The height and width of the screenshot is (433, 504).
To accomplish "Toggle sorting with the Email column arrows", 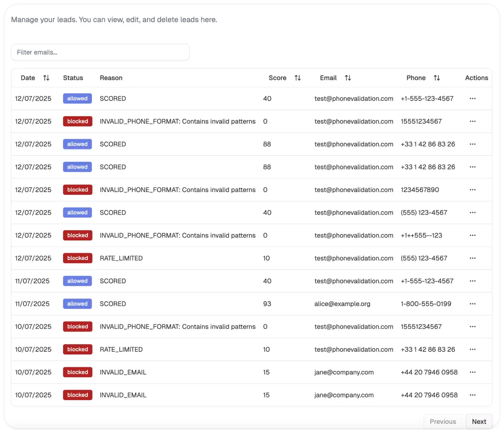I will pyautogui.click(x=348, y=78).
